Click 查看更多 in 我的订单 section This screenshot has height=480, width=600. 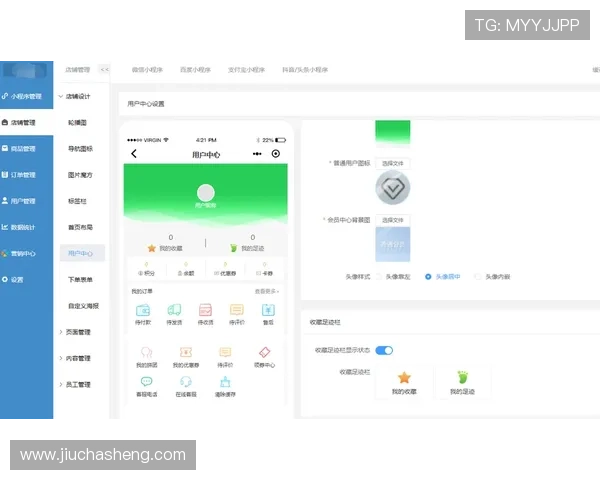click(267, 292)
